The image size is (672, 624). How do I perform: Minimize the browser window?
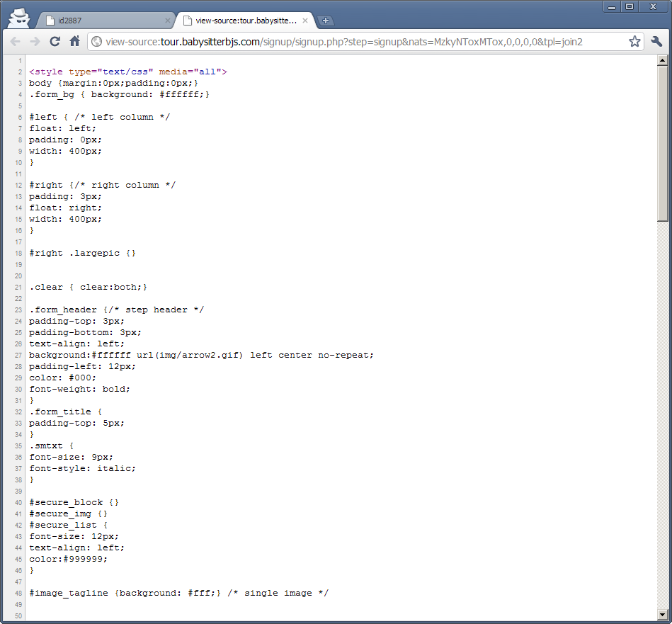click(612, 6)
